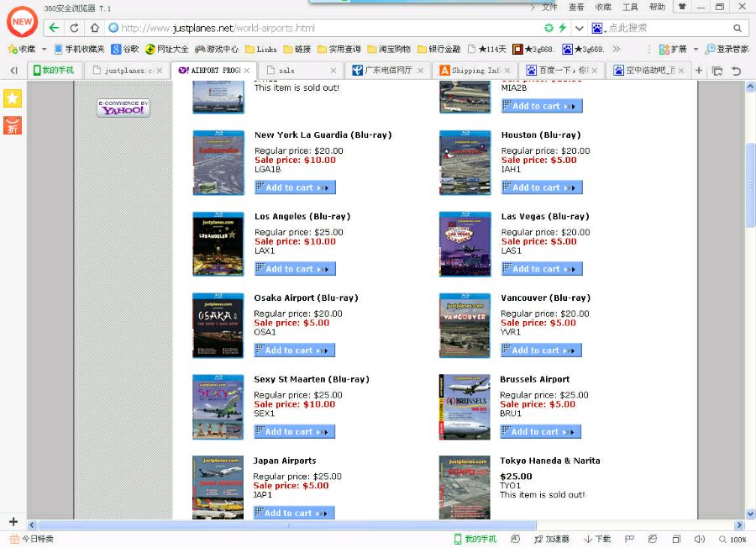Open the 查看 menu
Image resolution: width=756 pixels, height=548 pixels.
[x=576, y=7]
